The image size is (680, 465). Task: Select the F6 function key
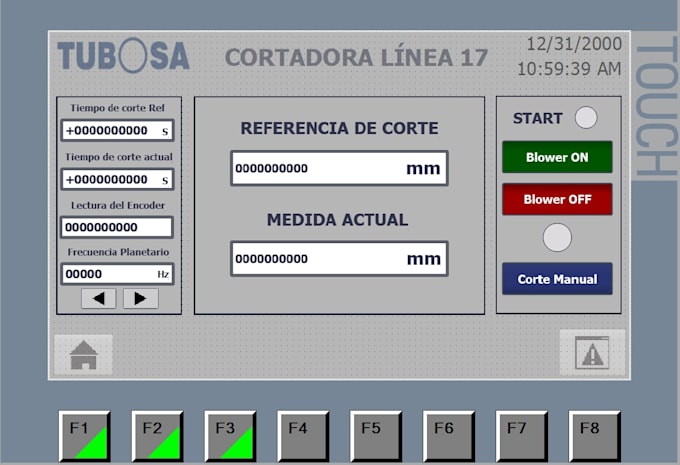point(449,436)
